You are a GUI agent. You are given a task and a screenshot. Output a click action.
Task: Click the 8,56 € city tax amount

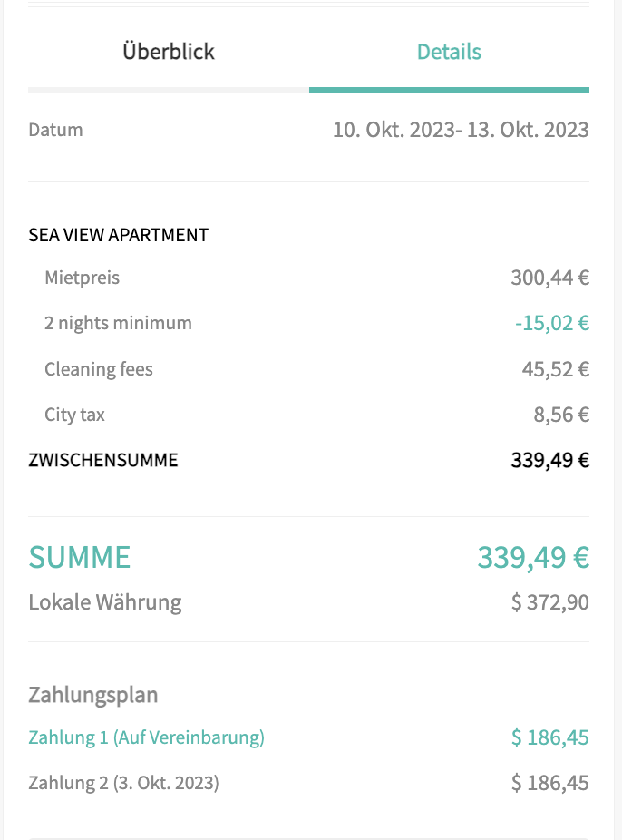pos(561,415)
